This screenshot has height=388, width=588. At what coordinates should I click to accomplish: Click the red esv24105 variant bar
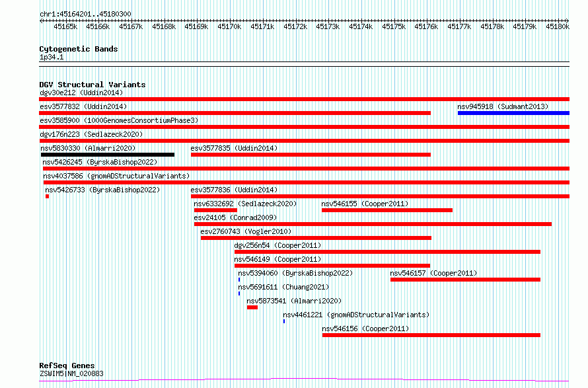click(x=373, y=224)
